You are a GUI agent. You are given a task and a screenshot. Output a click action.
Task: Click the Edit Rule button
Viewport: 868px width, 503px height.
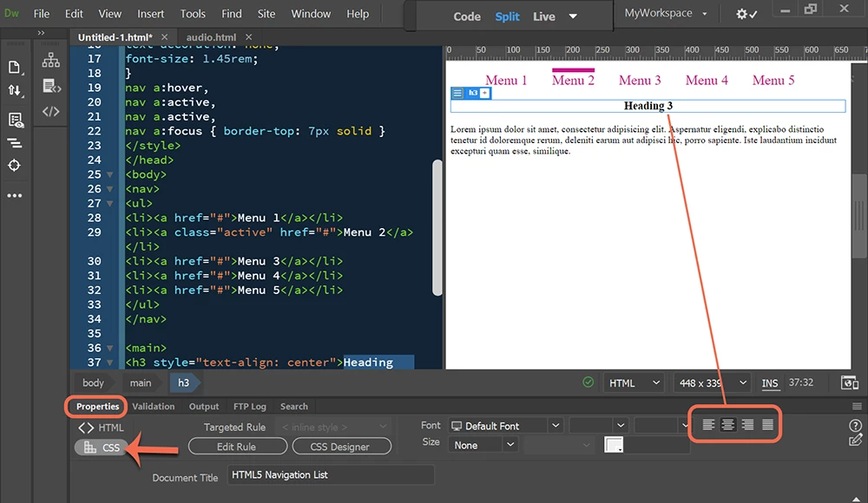tap(237, 447)
